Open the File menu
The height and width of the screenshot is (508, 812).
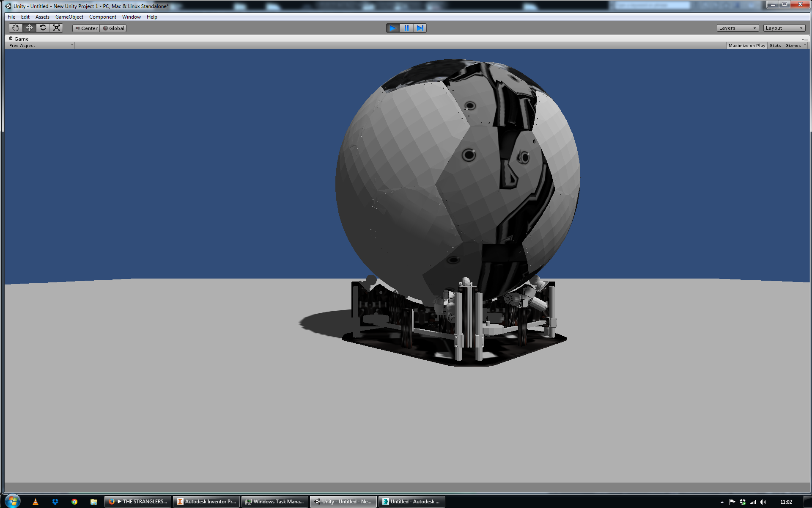(11, 17)
